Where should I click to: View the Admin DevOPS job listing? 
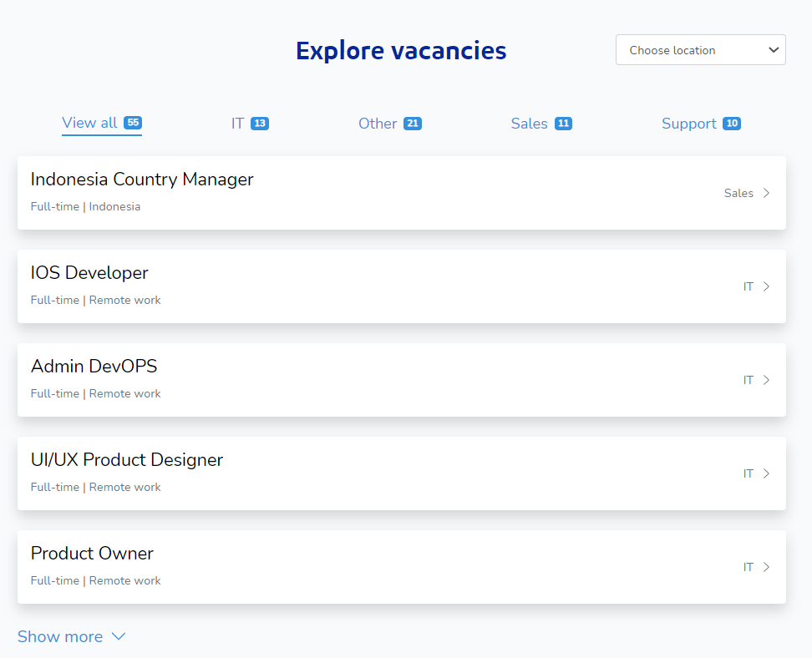pos(94,367)
